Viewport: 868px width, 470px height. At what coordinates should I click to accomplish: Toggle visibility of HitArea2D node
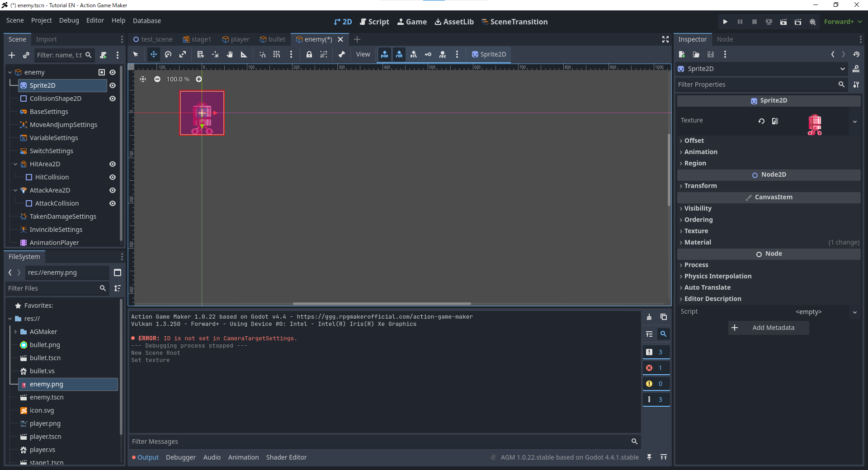pyautogui.click(x=113, y=164)
